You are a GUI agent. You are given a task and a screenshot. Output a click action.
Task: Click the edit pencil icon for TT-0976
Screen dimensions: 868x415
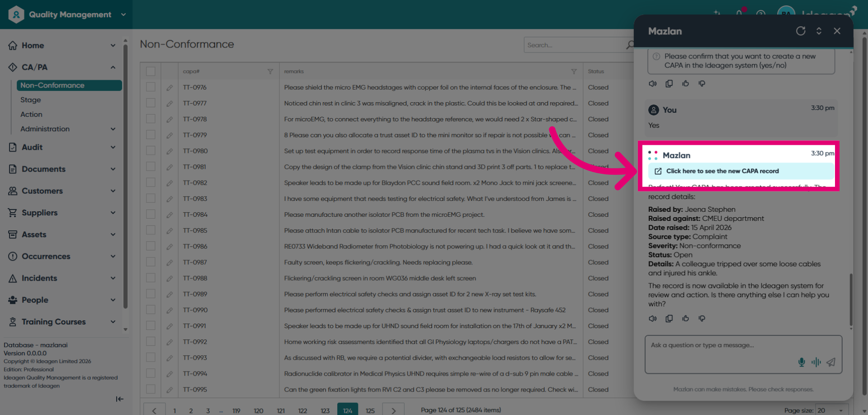(x=170, y=88)
